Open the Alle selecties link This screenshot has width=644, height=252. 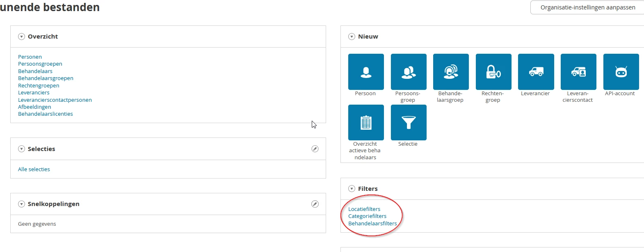click(x=34, y=170)
